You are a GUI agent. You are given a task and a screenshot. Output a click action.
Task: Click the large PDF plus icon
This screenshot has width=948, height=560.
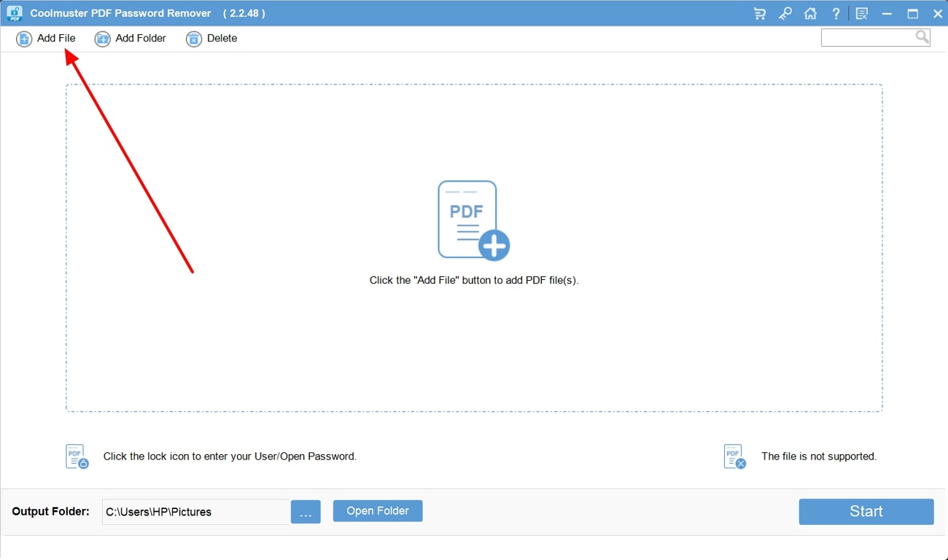coord(473,220)
